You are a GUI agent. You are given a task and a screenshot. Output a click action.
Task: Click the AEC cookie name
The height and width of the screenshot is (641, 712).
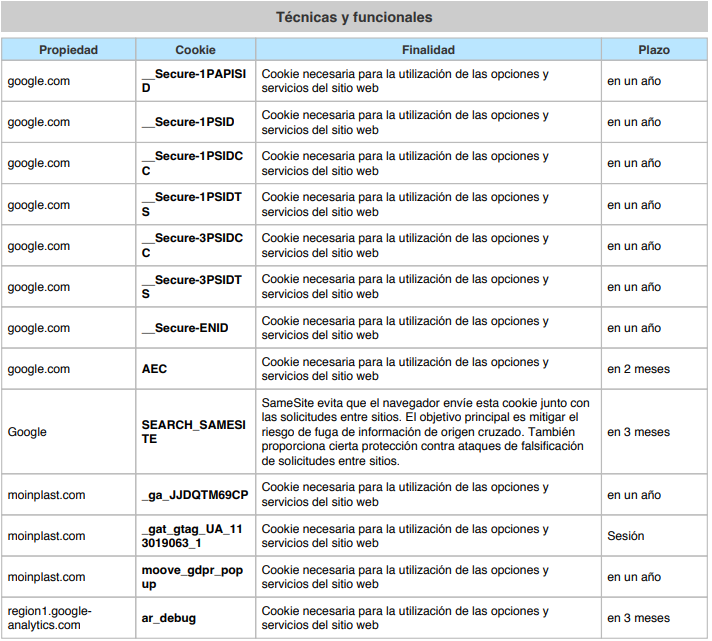point(155,369)
